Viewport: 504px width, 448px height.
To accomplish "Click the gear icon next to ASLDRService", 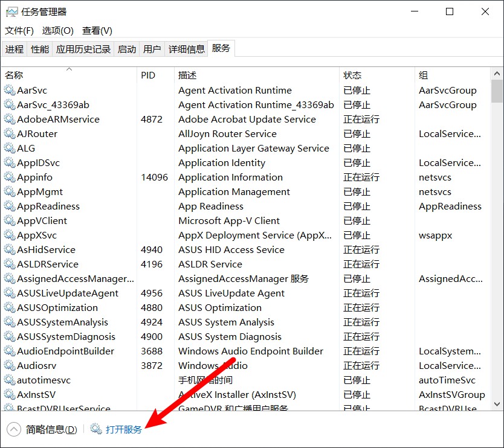I will pos(10,264).
